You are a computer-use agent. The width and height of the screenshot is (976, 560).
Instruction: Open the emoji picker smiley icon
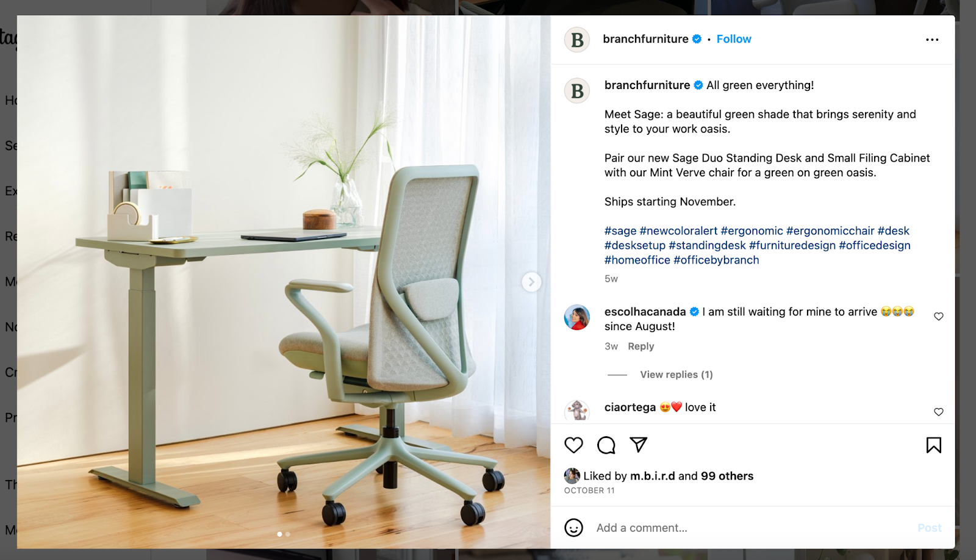pyautogui.click(x=573, y=528)
